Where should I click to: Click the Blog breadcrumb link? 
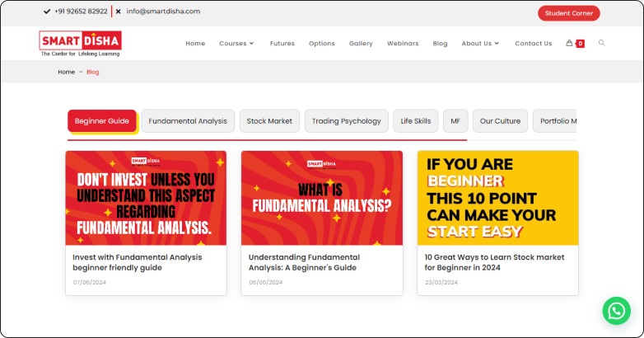pos(93,72)
